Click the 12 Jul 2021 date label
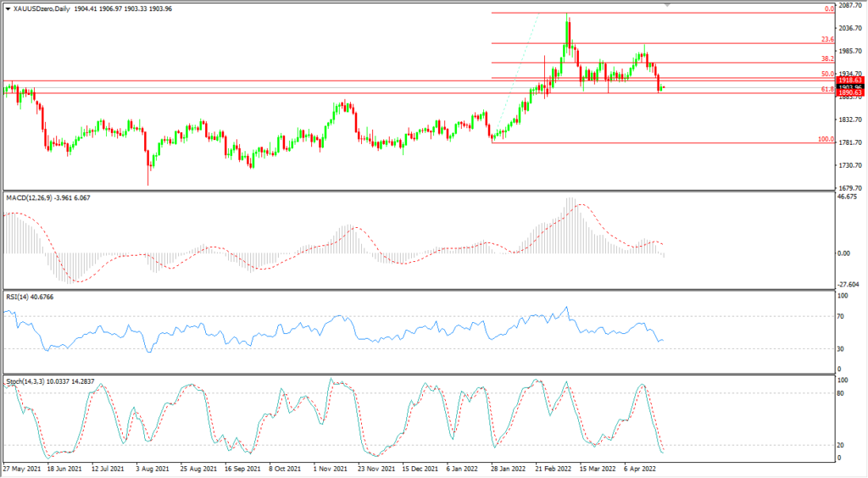The height and width of the screenshot is (478, 868). [108, 469]
